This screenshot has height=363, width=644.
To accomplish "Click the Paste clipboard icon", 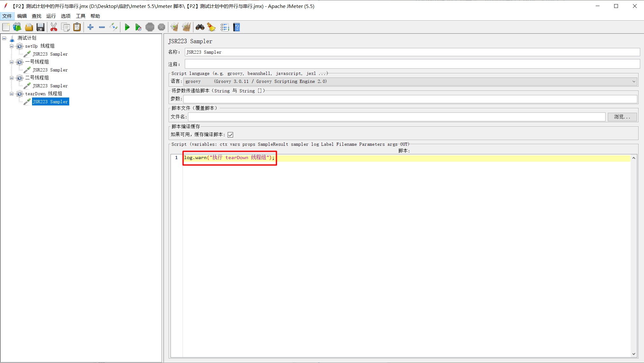I will pyautogui.click(x=77, y=27).
